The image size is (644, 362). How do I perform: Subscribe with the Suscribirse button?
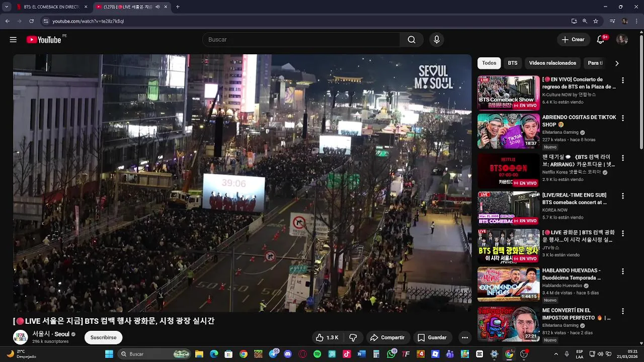point(104,337)
